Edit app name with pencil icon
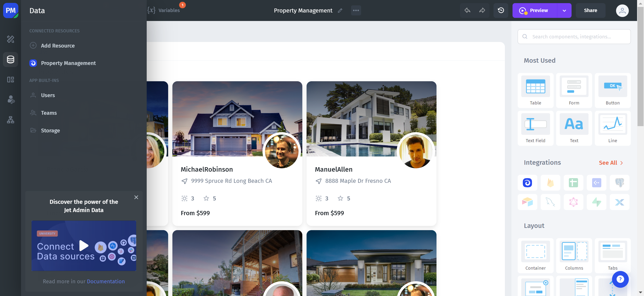The height and width of the screenshot is (296, 644). pyautogui.click(x=340, y=10)
